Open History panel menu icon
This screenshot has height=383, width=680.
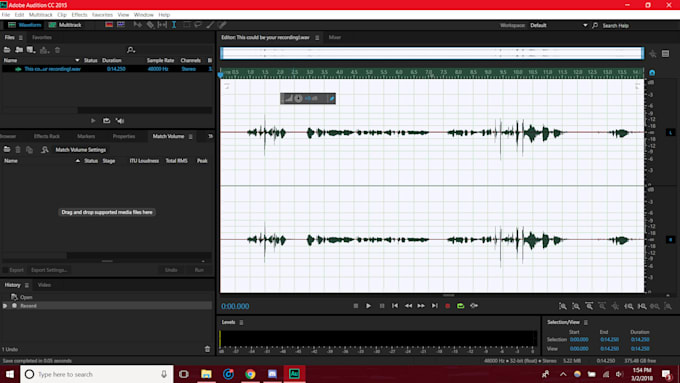pyautogui.click(x=26, y=285)
